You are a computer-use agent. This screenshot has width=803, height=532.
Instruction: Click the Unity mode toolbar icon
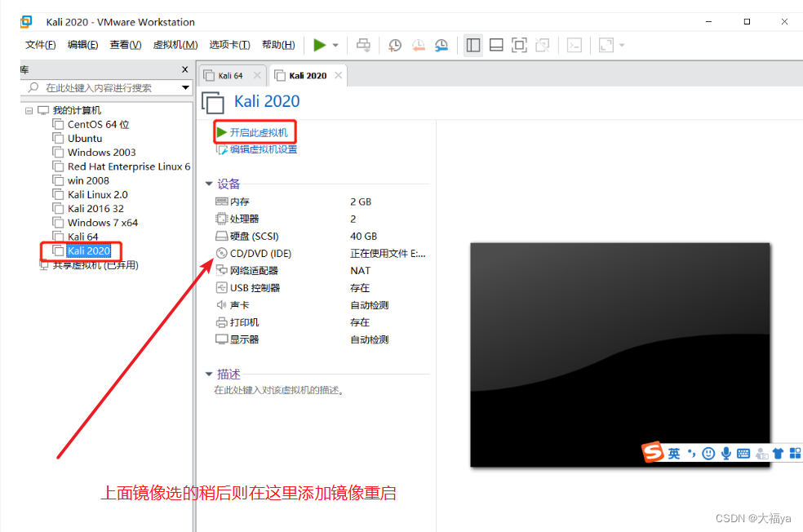click(x=543, y=45)
